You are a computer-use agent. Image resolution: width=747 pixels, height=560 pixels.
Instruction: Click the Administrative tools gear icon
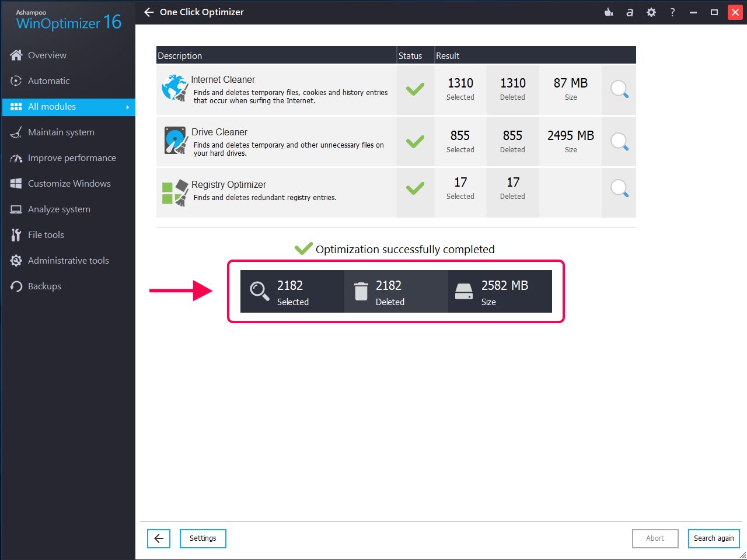pos(16,261)
